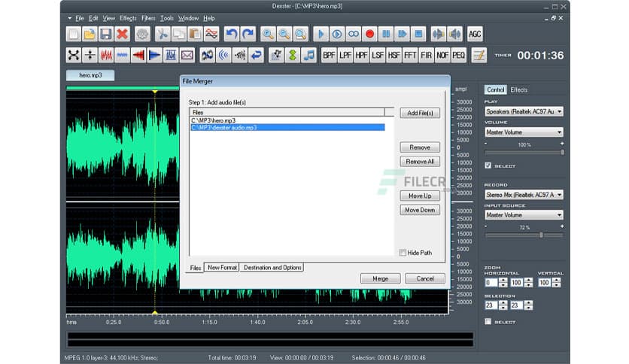Viewport: 629px width, 364px height.
Task: Switch to the New Format tab
Action: click(222, 268)
